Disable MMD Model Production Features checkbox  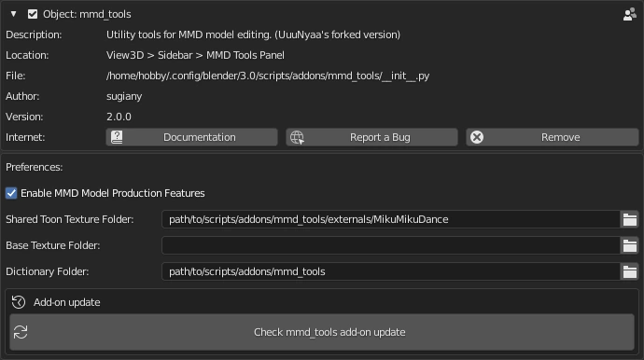(x=11, y=193)
